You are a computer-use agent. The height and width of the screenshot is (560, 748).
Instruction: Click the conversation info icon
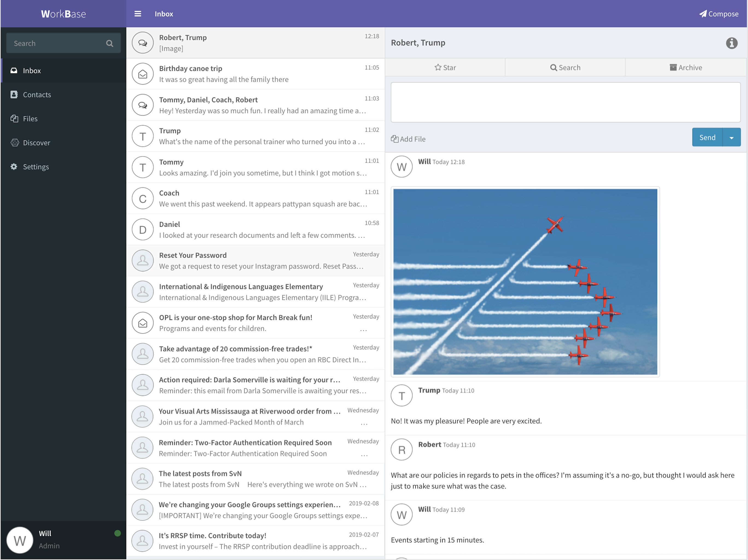coord(731,43)
